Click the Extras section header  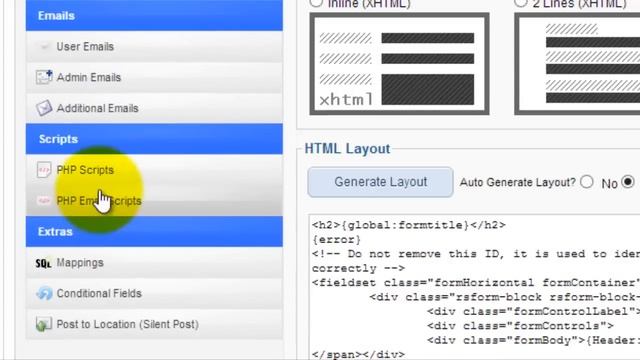tap(154, 231)
